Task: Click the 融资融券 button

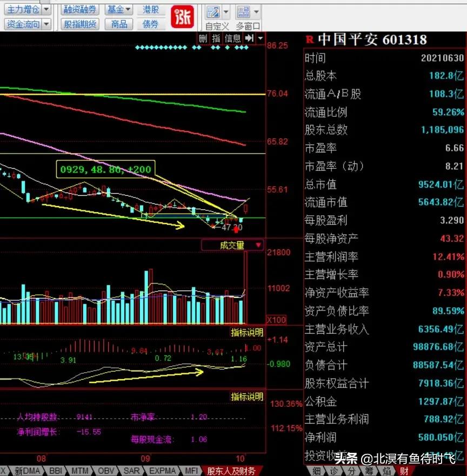Action: (80, 9)
